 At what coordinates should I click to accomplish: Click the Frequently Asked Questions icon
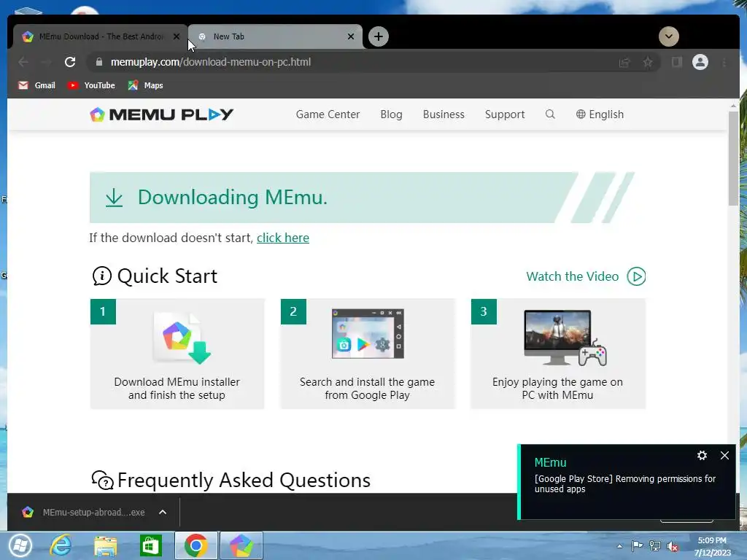click(x=102, y=480)
